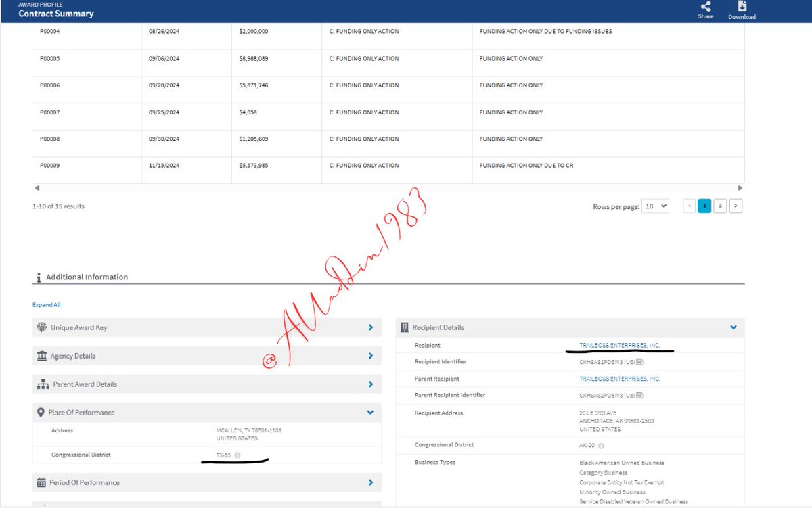Go to page 2 of the results
The height and width of the screenshot is (508, 812).
point(720,205)
